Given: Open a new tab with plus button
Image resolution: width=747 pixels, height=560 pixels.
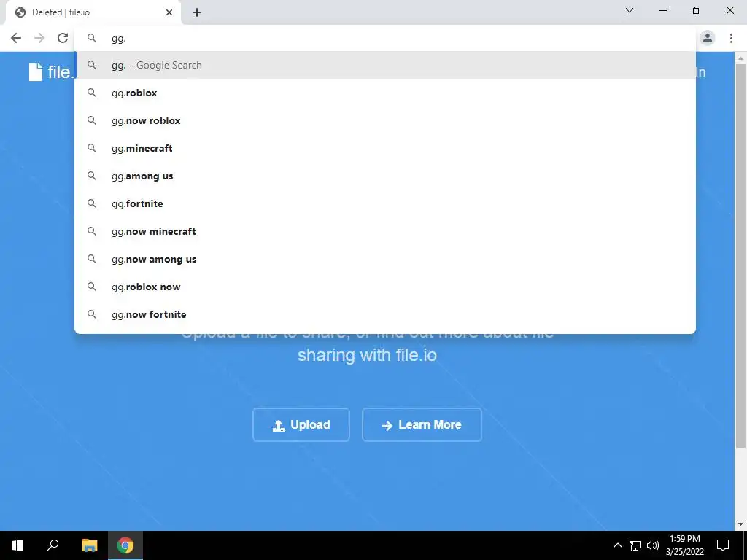Looking at the screenshot, I should coord(197,13).
